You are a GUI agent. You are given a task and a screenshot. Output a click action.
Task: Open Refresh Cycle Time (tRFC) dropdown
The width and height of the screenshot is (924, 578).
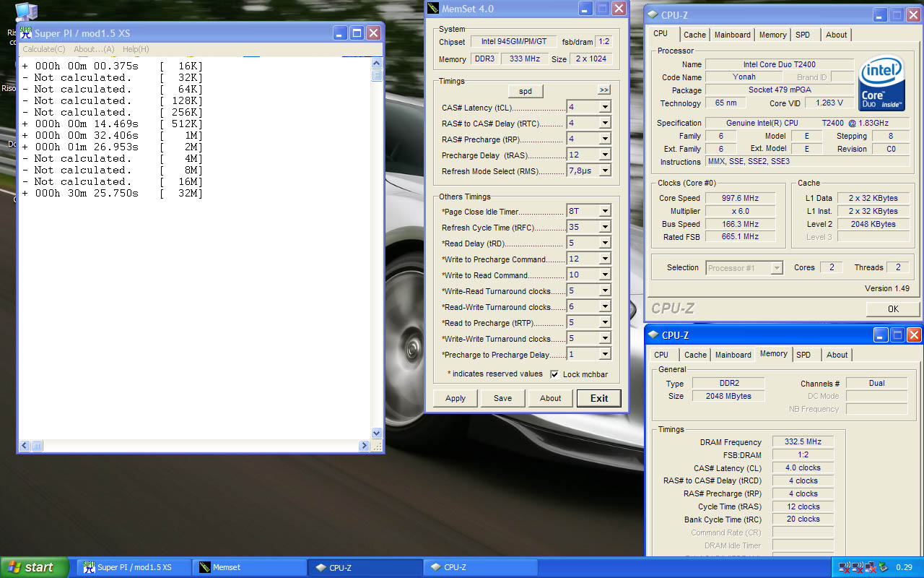point(605,227)
